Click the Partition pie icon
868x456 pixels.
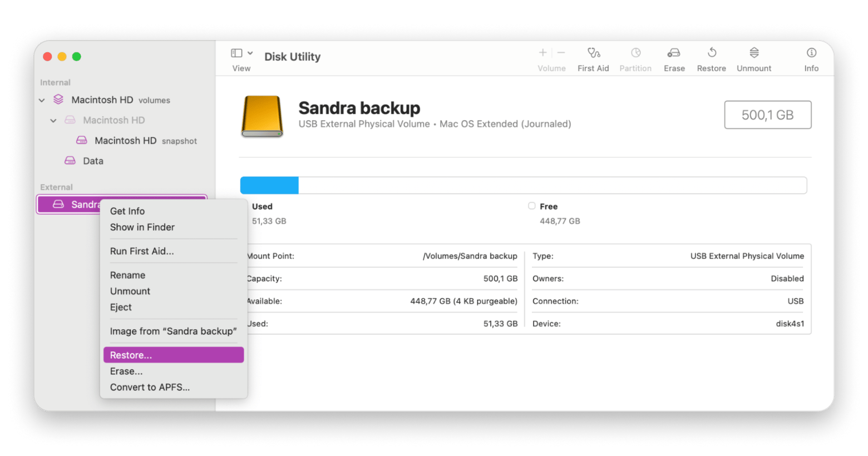click(635, 53)
